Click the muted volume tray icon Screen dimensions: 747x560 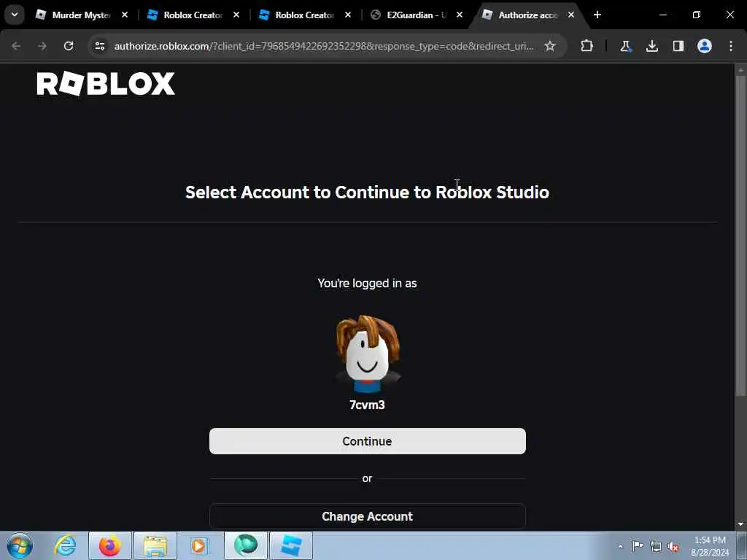tap(673, 546)
